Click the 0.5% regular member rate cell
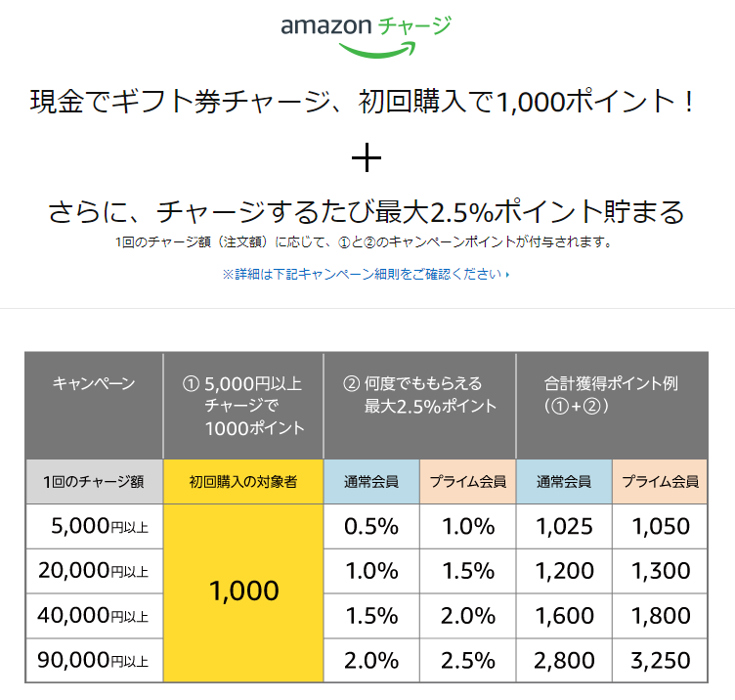The width and height of the screenshot is (735, 700). click(x=371, y=527)
